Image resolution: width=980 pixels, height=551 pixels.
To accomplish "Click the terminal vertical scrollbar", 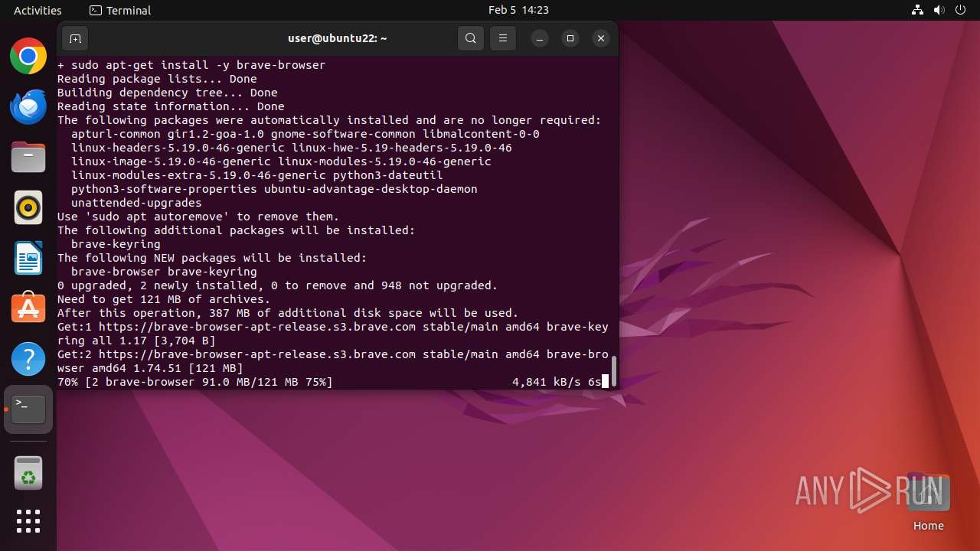I will 614,370.
